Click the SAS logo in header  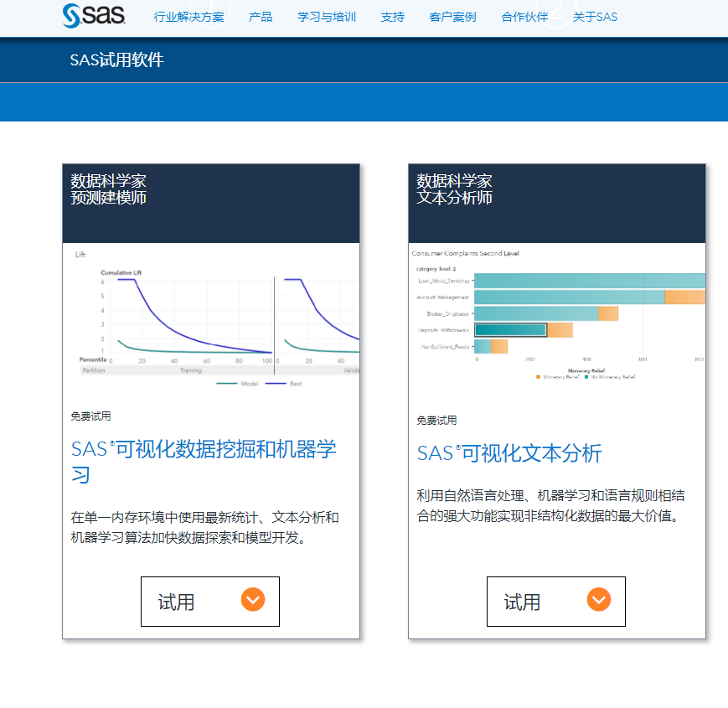point(94,14)
